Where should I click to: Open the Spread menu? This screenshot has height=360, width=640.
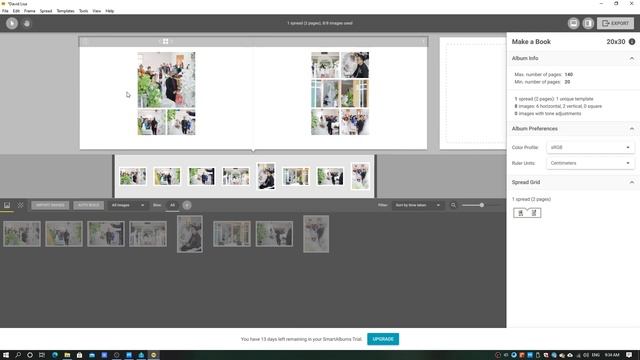46,11
